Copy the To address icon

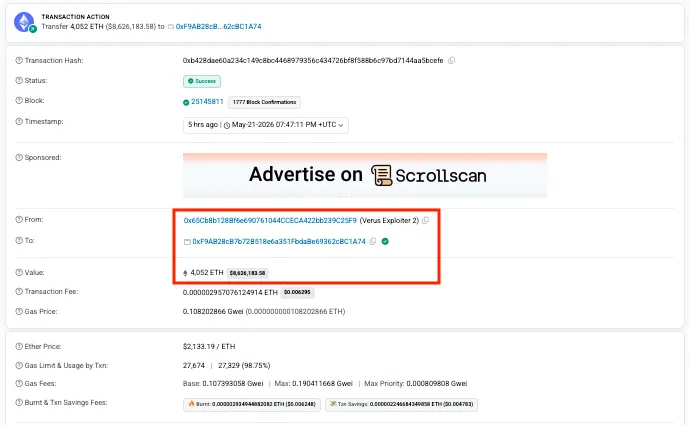click(373, 241)
